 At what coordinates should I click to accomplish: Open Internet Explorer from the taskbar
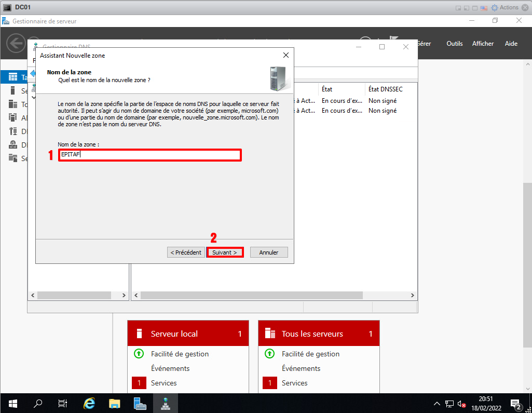pos(89,403)
